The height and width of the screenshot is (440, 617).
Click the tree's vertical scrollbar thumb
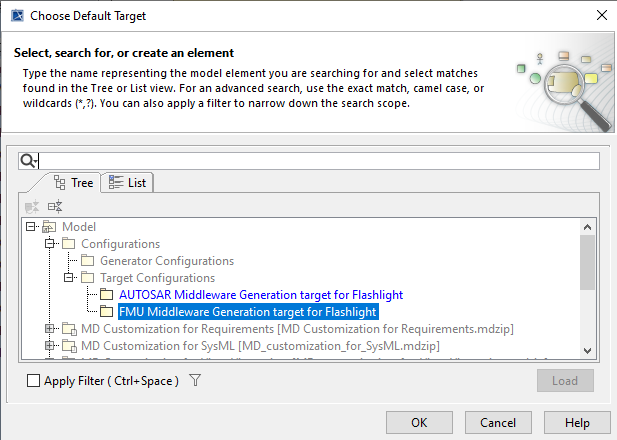click(x=588, y=260)
